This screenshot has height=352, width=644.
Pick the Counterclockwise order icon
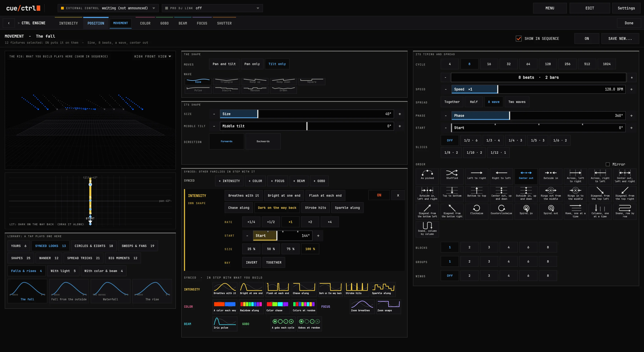coord(501,211)
